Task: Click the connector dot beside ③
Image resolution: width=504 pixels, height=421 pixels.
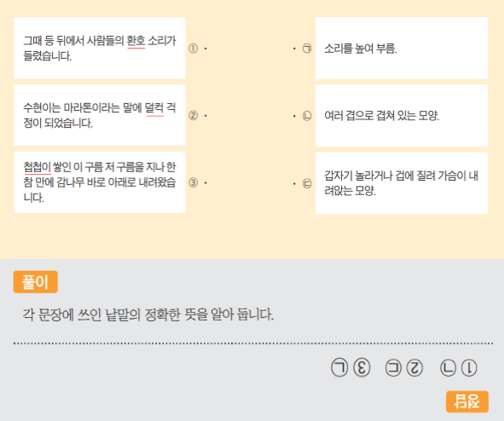Action: (206, 183)
